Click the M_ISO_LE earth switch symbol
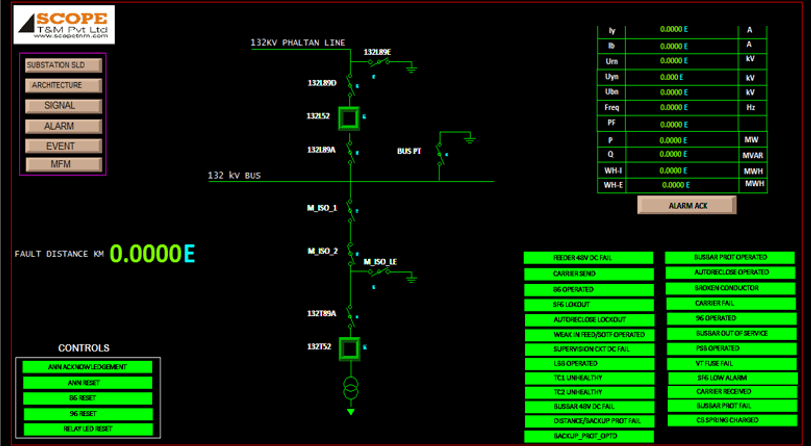The image size is (811, 447). (x=375, y=276)
